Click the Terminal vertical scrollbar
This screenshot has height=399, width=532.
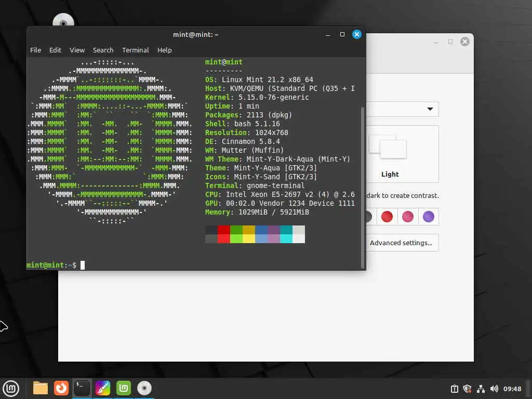coord(362,188)
